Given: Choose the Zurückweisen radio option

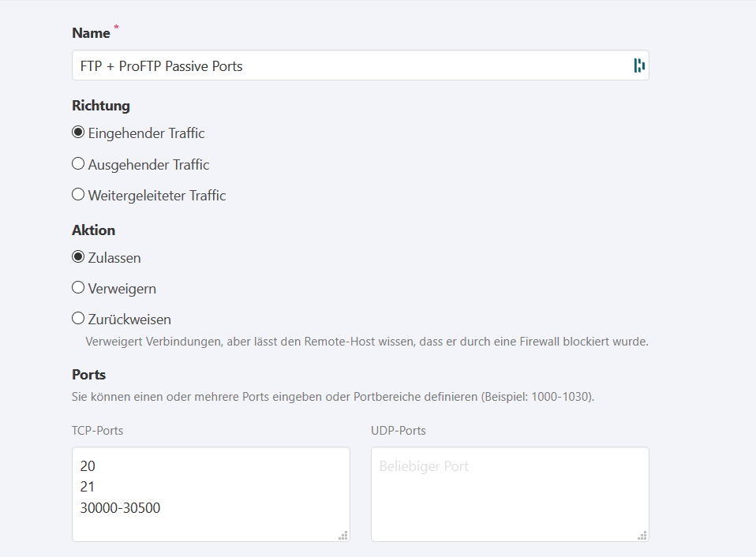Looking at the screenshot, I should (x=78, y=319).
